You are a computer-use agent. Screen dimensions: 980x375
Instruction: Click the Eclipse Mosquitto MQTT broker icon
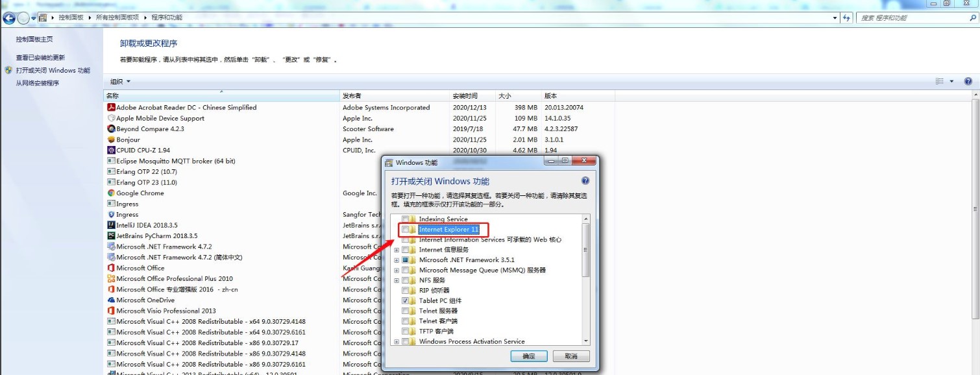[111, 161]
